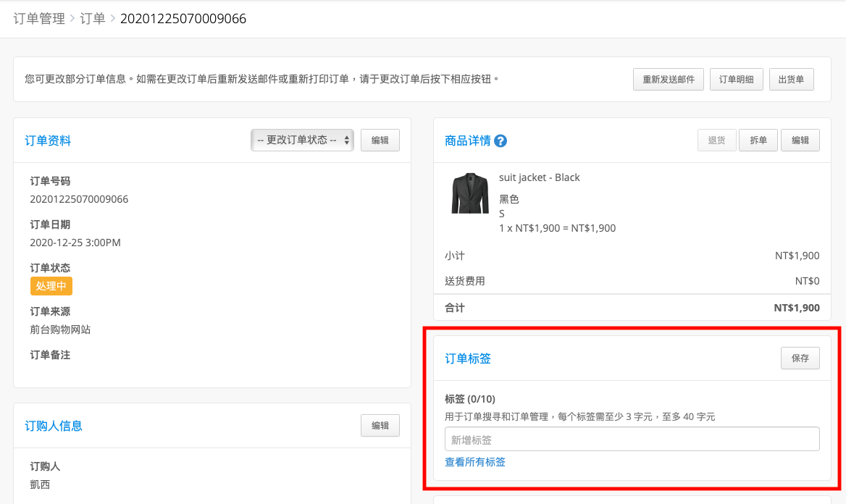Click the breadcrumb order number 20201225070009066
Image resolution: width=846 pixels, height=504 pixels.
183,18
